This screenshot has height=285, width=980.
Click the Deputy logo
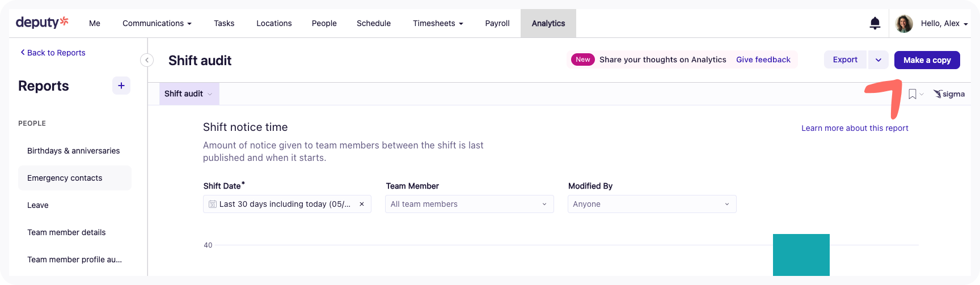pos(42,23)
